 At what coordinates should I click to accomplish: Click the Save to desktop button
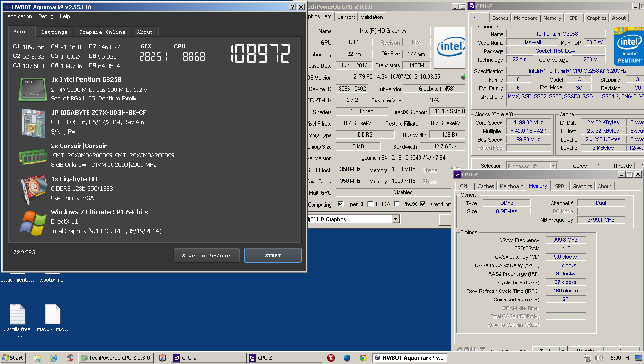point(207,255)
